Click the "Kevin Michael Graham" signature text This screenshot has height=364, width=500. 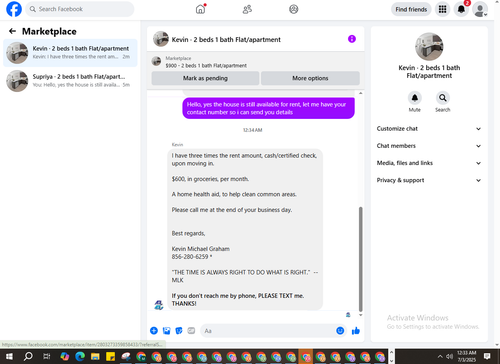(x=201, y=249)
